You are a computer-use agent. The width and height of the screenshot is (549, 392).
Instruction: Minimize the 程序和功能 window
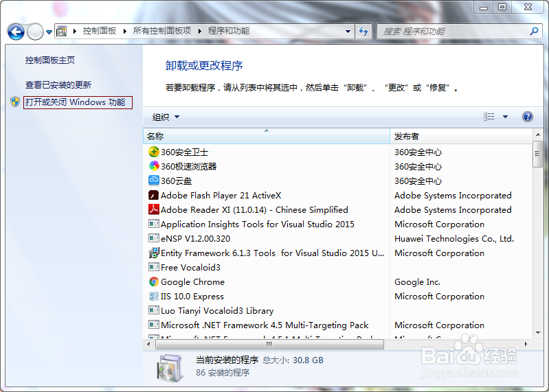(484, 7)
